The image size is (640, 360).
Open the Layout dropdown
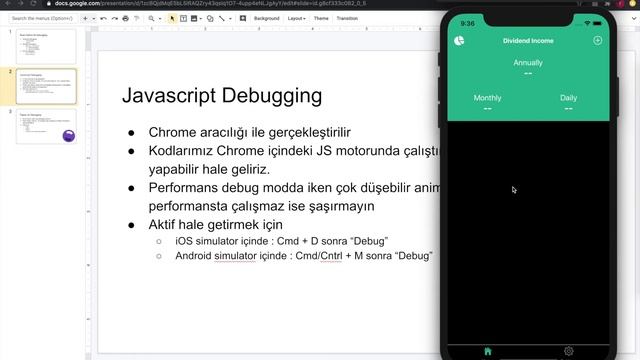pos(296,18)
